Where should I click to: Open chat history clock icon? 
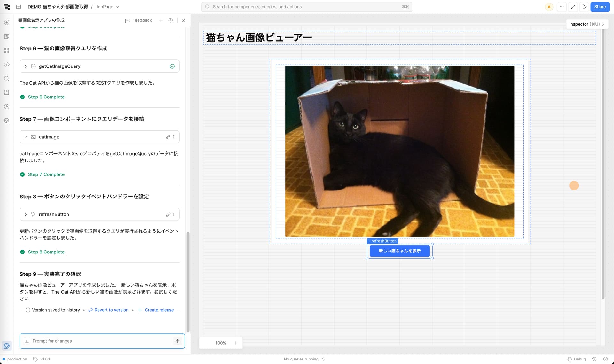coord(170,20)
